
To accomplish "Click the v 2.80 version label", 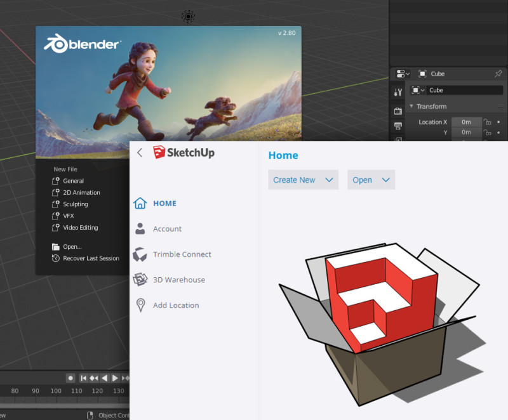I will (x=287, y=33).
